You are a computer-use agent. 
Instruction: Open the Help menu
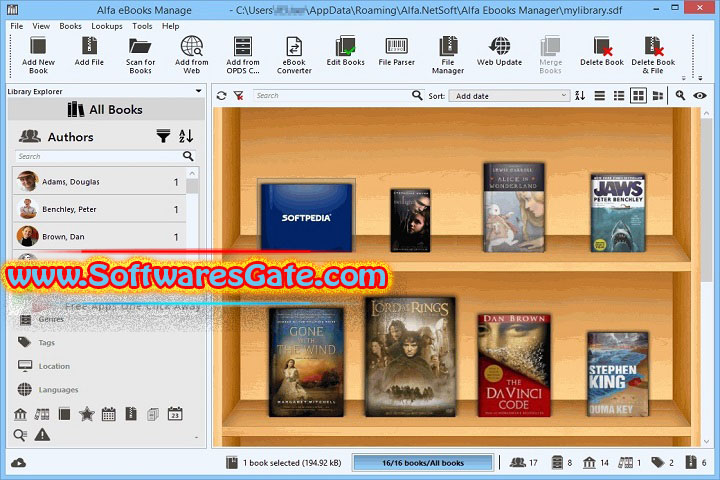point(170,26)
